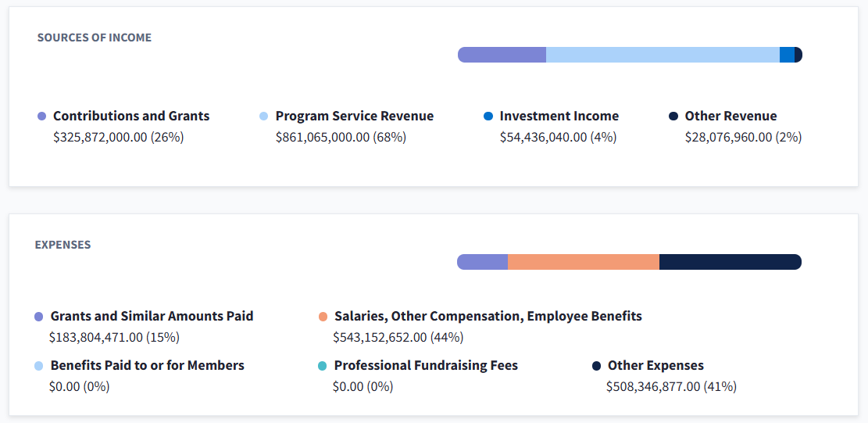Click the Expenses section heading
Image resolution: width=868 pixels, height=423 pixels.
(63, 245)
